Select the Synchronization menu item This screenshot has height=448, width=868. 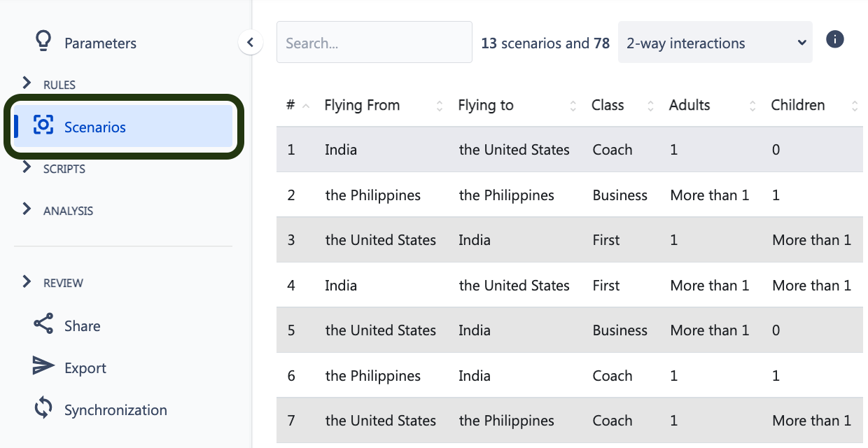(x=115, y=410)
